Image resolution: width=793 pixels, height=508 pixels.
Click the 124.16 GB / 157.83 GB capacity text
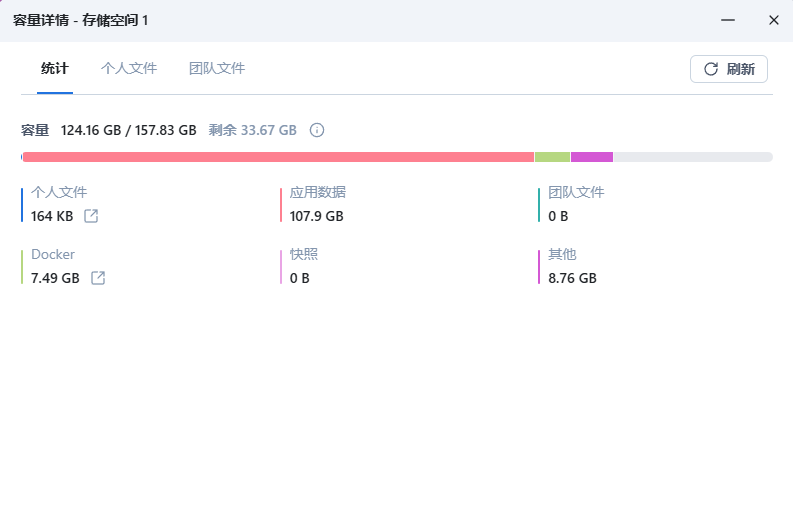(x=128, y=130)
